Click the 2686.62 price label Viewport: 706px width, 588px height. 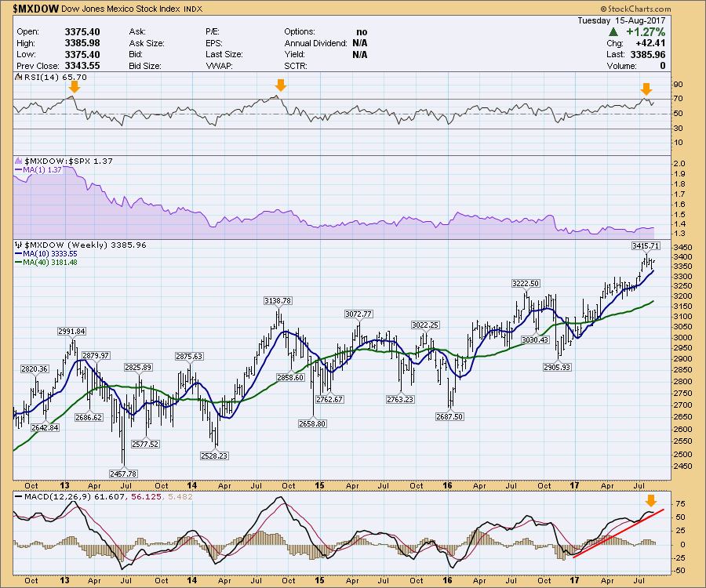[x=89, y=417]
